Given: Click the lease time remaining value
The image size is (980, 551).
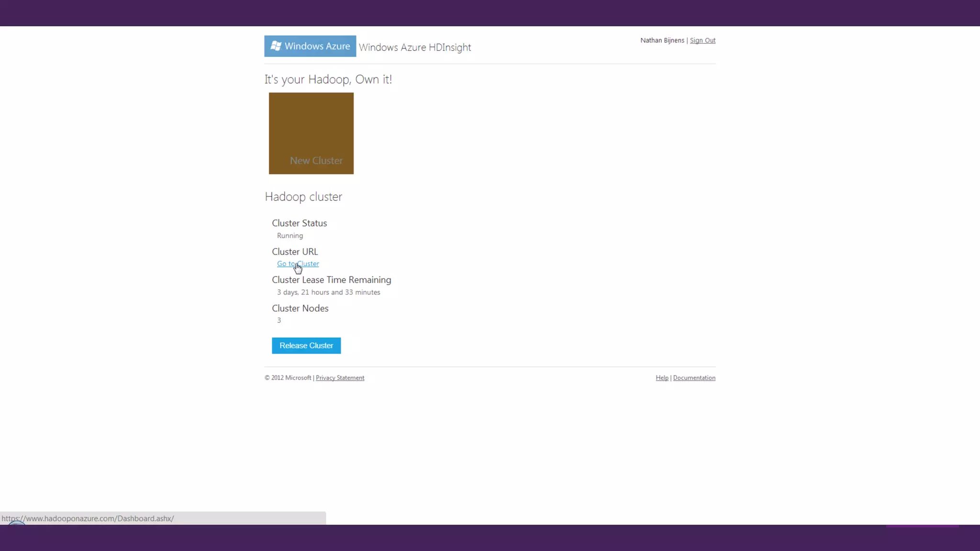Looking at the screenshot, I should (x=328, y=292).
